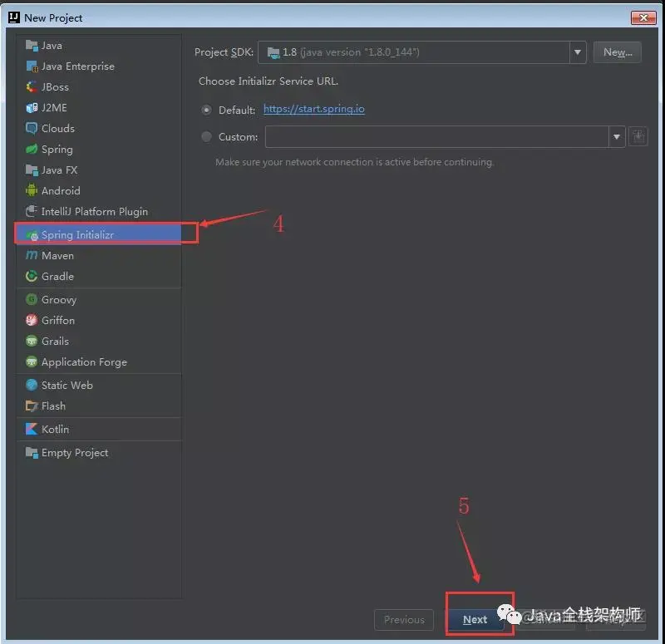Click the Maven m icon
This screenshot has height=644, width=665.
tap(32, 255)
